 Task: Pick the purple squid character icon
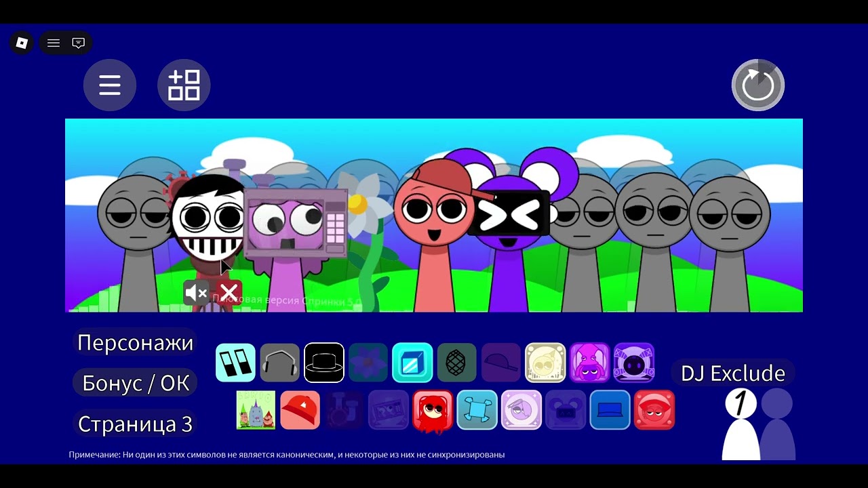click(589, 363)
